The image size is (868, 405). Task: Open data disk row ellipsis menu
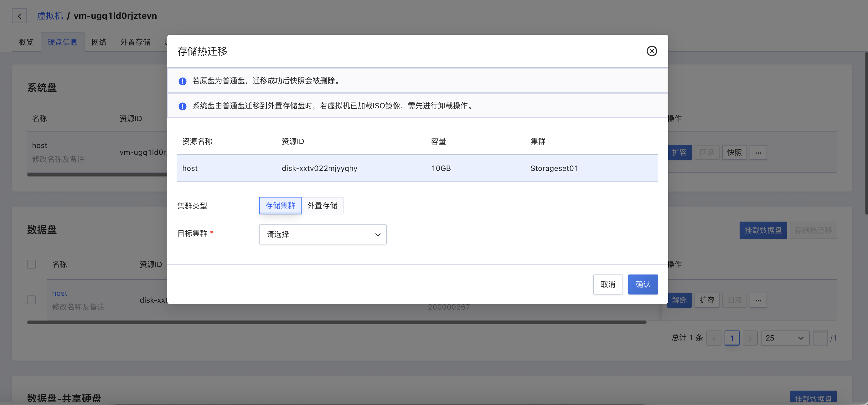tap(758, 300)
